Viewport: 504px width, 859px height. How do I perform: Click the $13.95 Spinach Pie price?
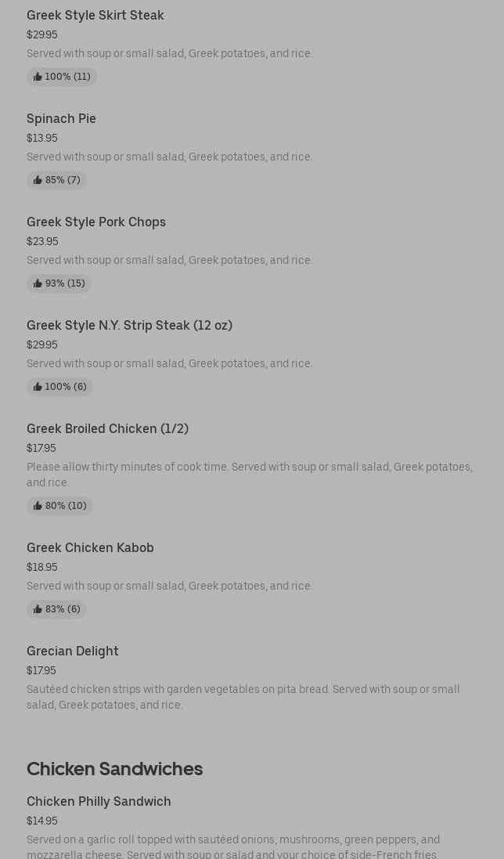point(42,139)
